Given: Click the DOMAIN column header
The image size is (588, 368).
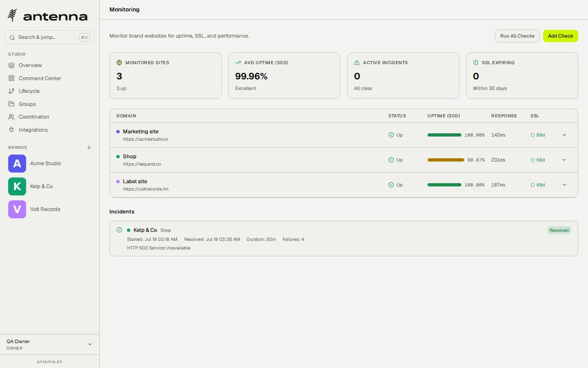Looking at the screenshot, I should point(126,116).
